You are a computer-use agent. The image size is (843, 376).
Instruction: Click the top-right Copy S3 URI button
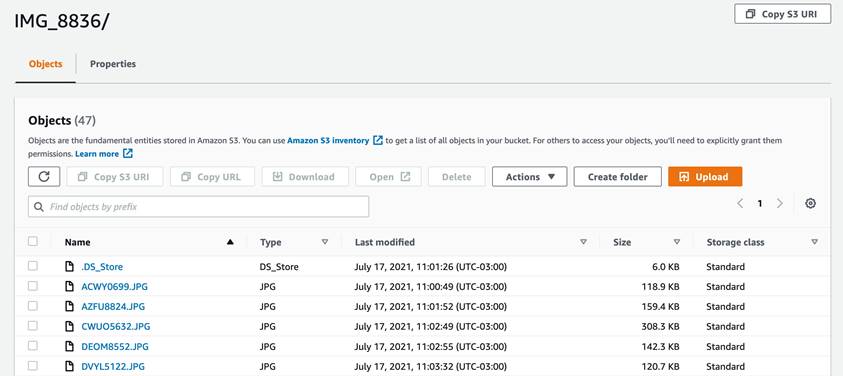(782, 14)
